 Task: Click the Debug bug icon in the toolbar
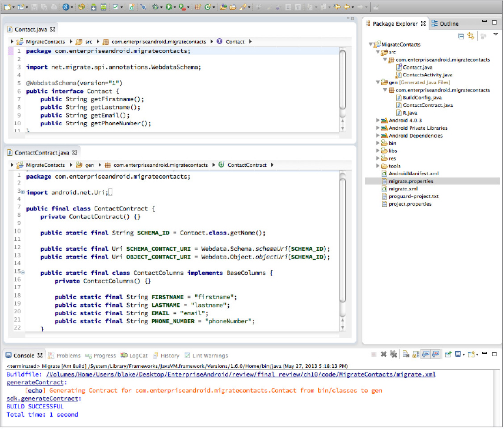coord(156,7)
